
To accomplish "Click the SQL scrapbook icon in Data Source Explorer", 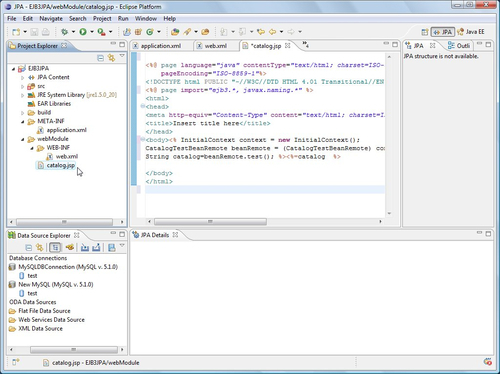I will (112, 247).
